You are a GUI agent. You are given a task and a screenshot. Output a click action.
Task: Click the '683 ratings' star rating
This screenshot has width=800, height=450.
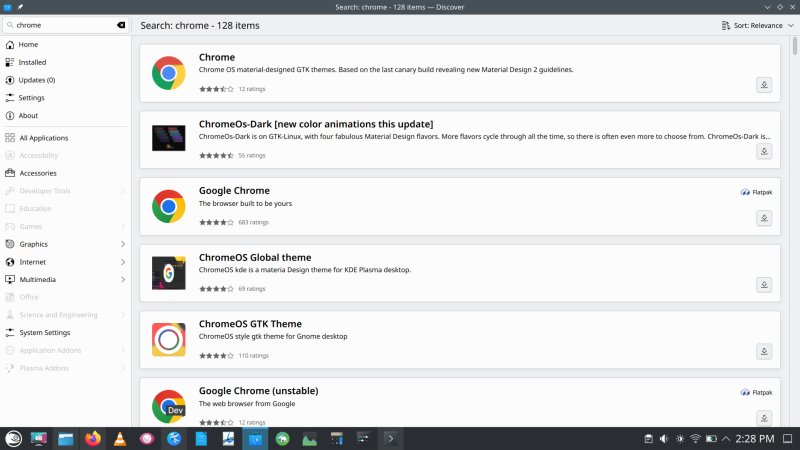(x=216, y=222)
